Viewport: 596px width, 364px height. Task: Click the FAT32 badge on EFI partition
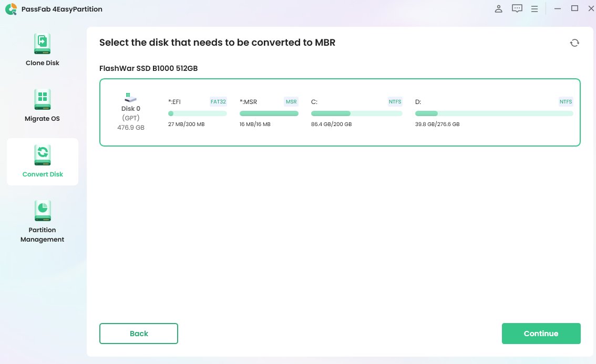(218, 101)
